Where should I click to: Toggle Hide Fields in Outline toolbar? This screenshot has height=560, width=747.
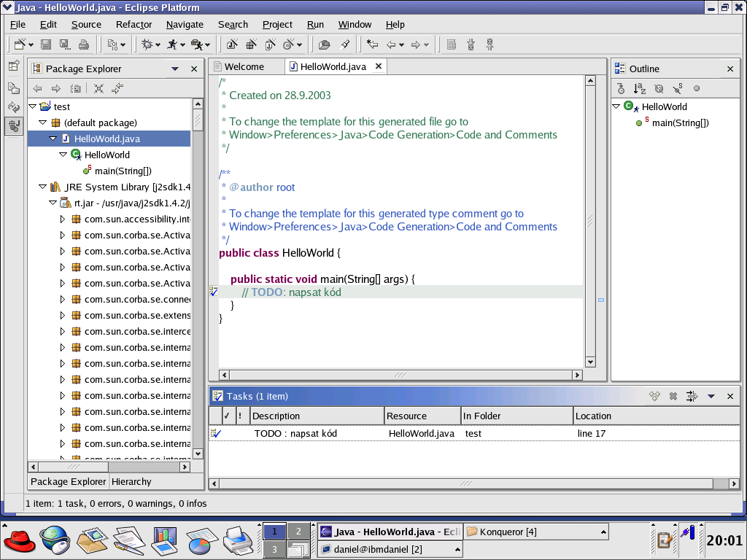(x=659, y=88)
